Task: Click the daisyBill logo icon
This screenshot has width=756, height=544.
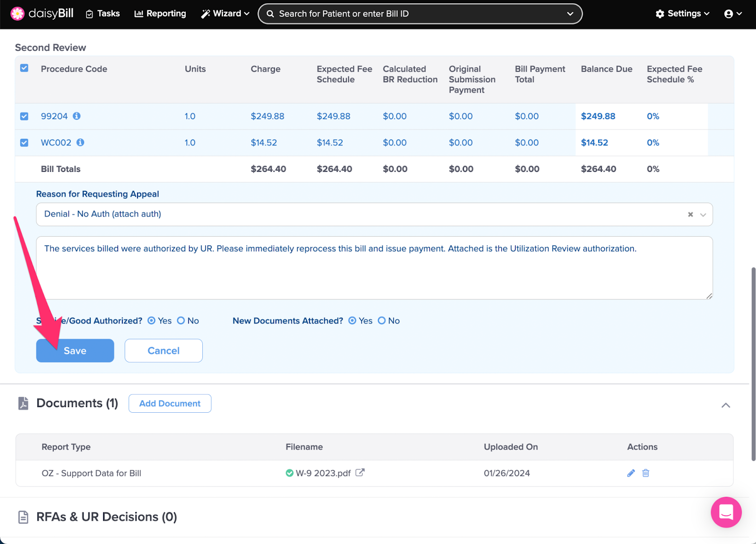Action: click(17, 14)
